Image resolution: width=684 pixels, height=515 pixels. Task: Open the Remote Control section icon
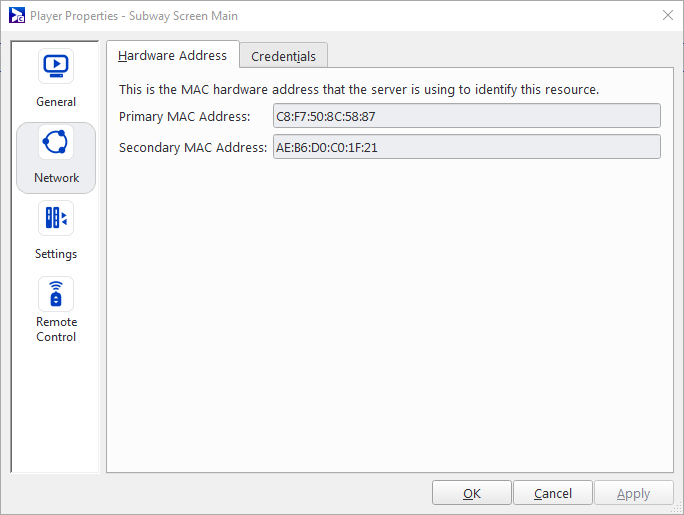56,295
